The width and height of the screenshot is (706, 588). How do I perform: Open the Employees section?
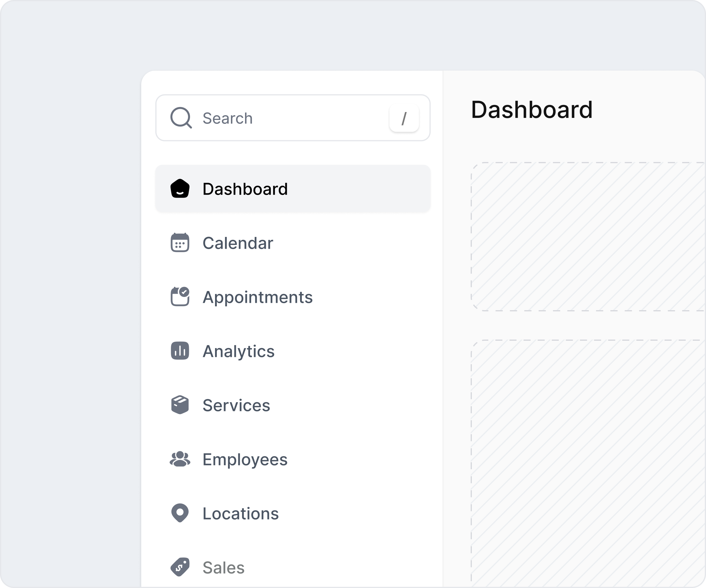pyautogui.click(x=245, y=459)
